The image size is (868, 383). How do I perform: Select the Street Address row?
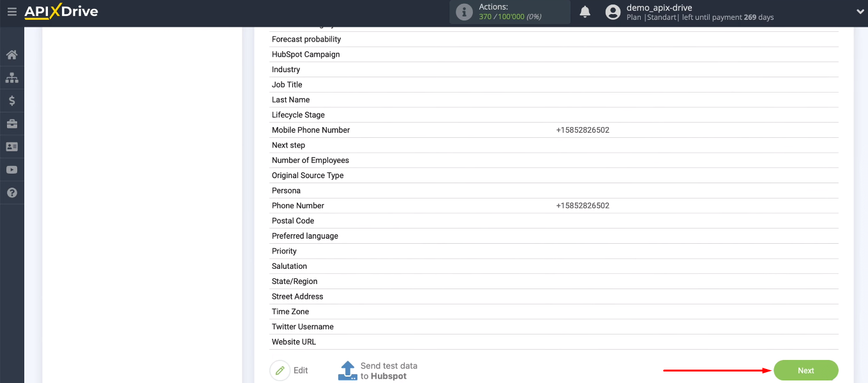(x=554, y=297)
